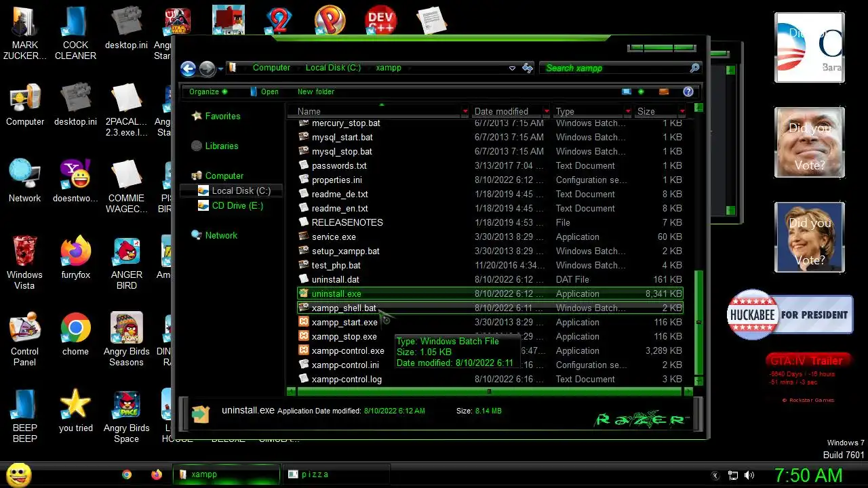Open Explorer Help question mark icon
868x488 pixels.
pos(688,91)
